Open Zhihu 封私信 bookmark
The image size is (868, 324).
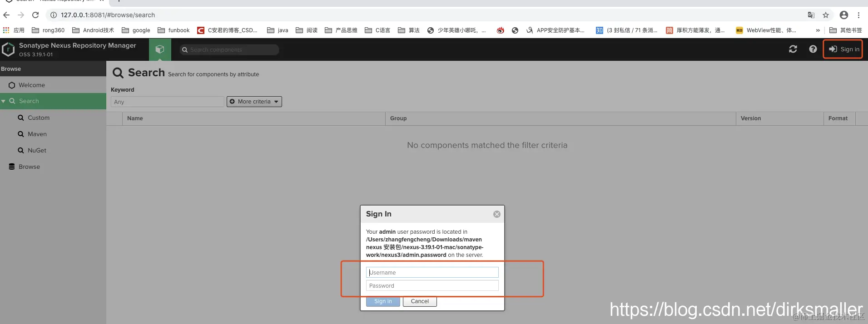[627, 30]
